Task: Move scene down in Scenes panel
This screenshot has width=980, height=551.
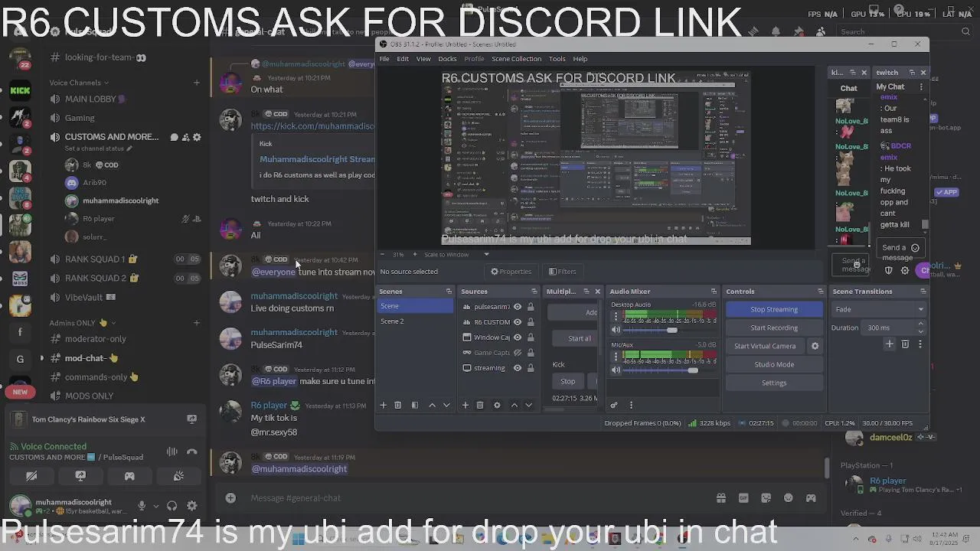Action: [446, 405]
